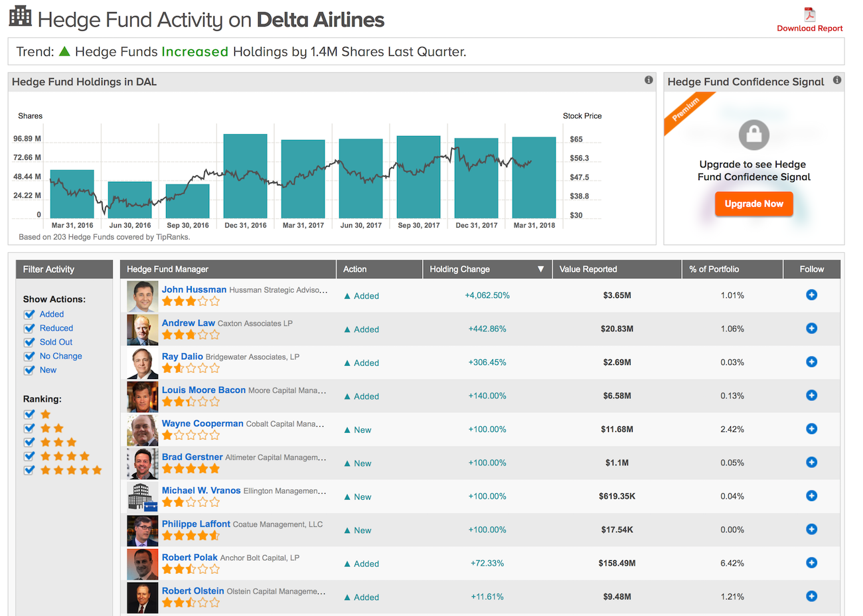Click the Follow column header
This screenshot has width=863, height=616.
(x=811, y=269)
